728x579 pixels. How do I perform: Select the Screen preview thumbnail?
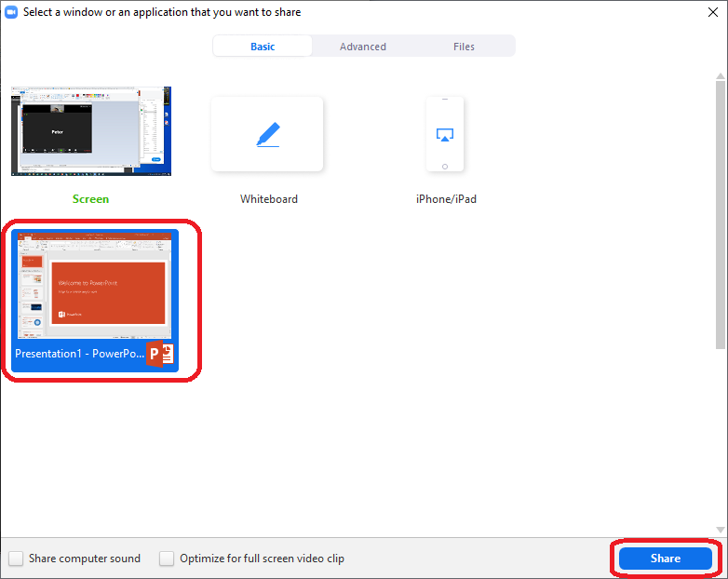pos(91,131)
